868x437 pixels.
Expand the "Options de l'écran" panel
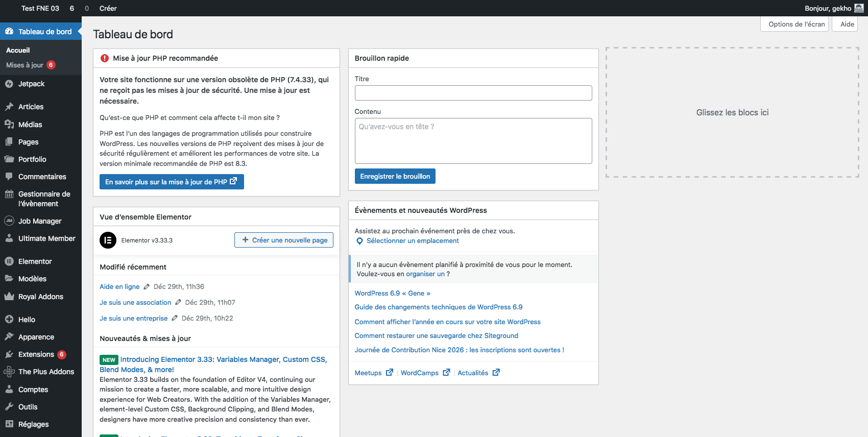click(796, 24)
